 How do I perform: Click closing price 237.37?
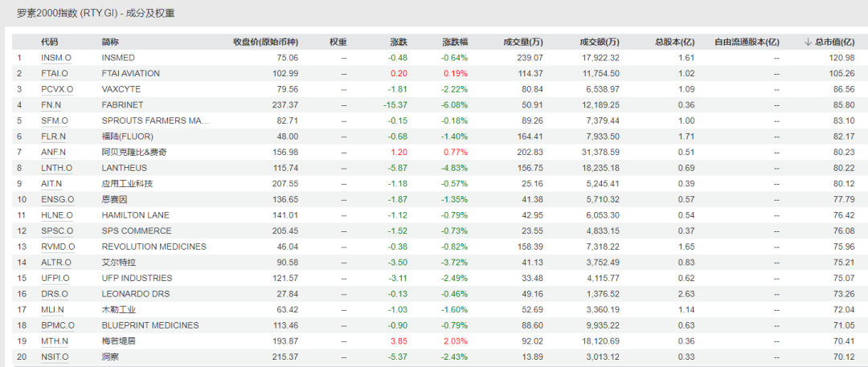coord(286,104)
